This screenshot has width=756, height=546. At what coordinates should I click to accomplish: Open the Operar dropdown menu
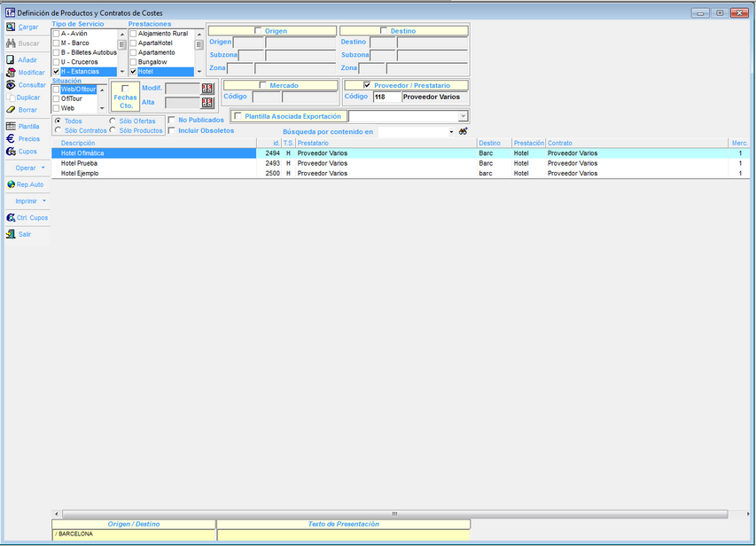pos(30,168)
